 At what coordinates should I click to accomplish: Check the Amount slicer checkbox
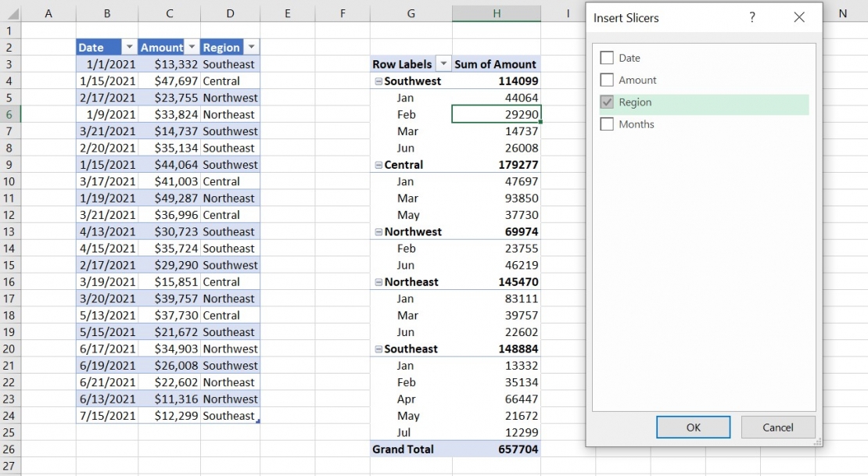click(x=606, y=79)
